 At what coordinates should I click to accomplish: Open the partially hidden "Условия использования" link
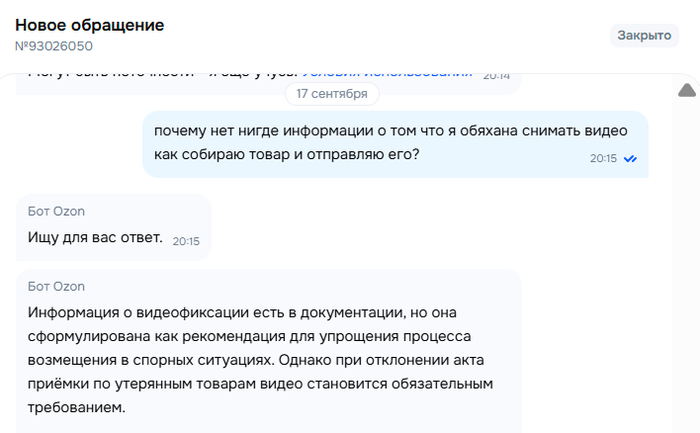(387, 74)
